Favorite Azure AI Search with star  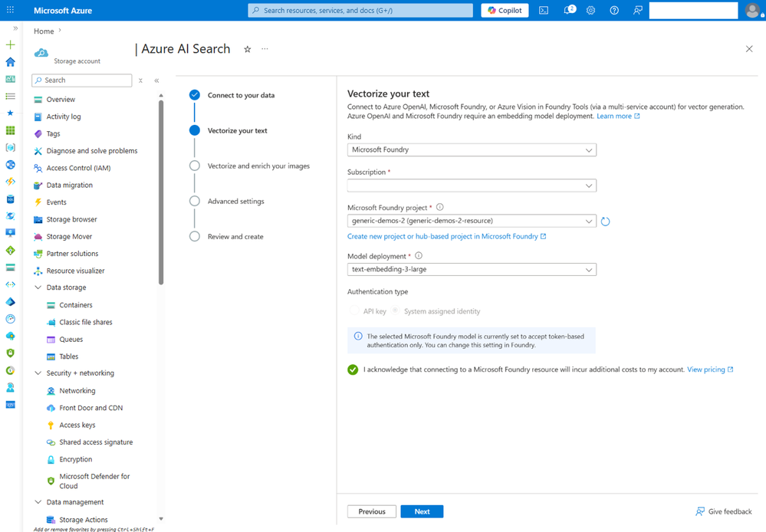coord(248,49)
